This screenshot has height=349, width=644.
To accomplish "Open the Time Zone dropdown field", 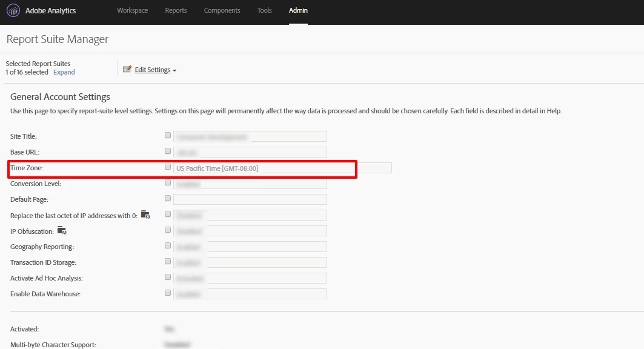I will click(282, 168).
